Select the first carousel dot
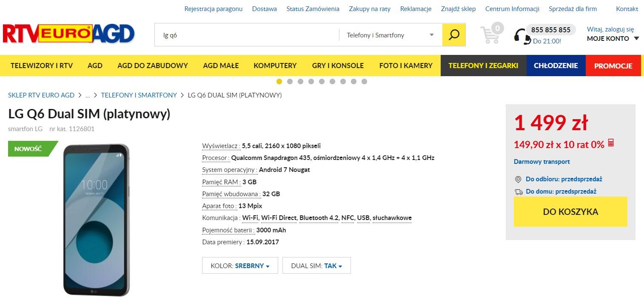This screenshot has width=644, height=303. point(279,81)
